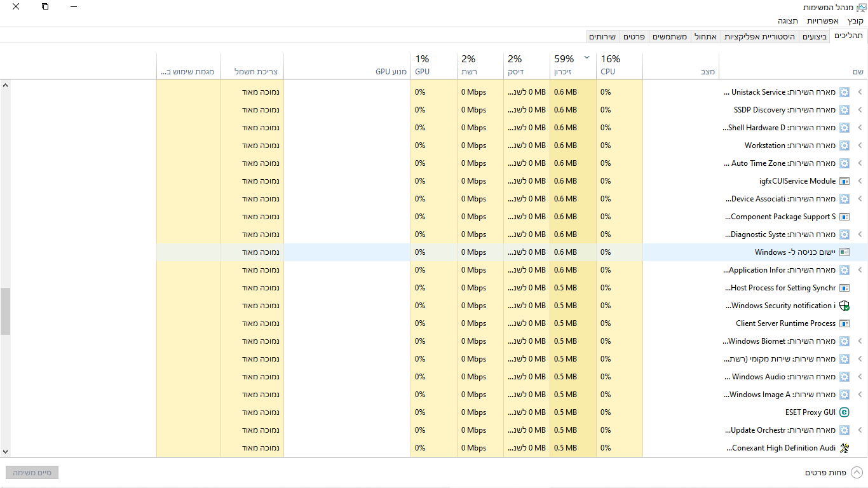Select the Client Server Runtime Process row
This screenshot has width=868, height=488.
click(x=434, y=323)
